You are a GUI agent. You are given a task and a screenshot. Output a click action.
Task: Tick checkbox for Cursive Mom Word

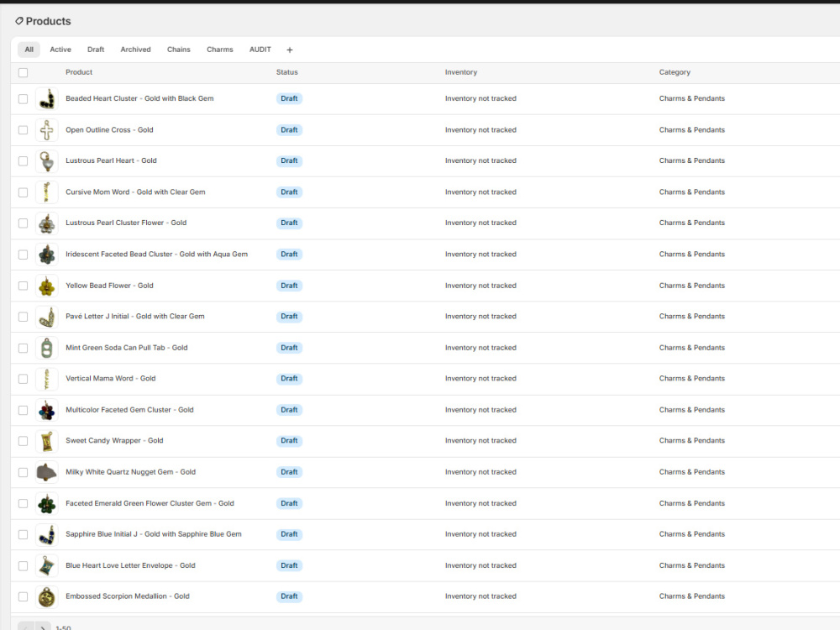pyautogui.click(x=23, y=192)
